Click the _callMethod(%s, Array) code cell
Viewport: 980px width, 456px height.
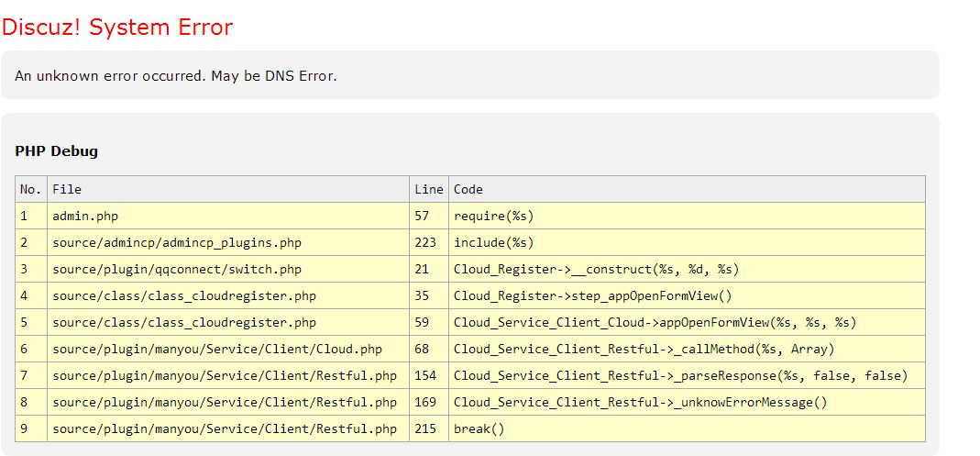point(644,350)
